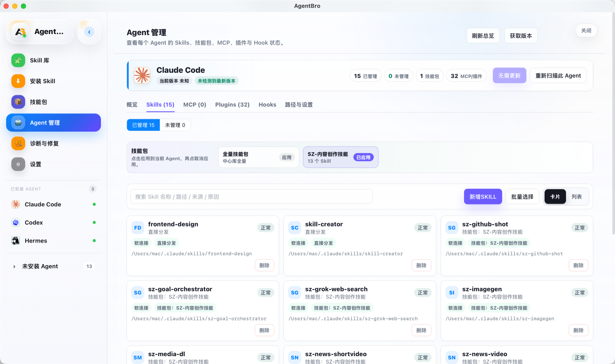
Task: Click the 安装 Skill download icon
Action: 18,81
